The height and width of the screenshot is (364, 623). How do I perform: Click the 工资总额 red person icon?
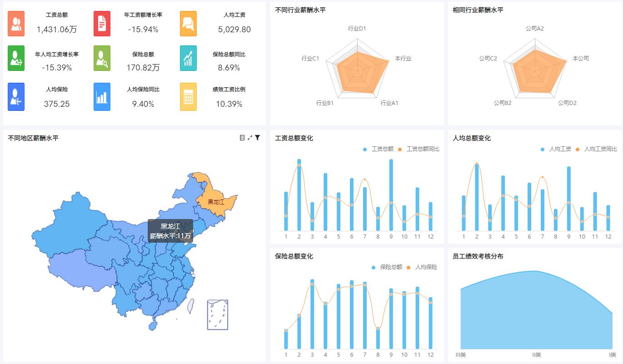coord(15,23)
